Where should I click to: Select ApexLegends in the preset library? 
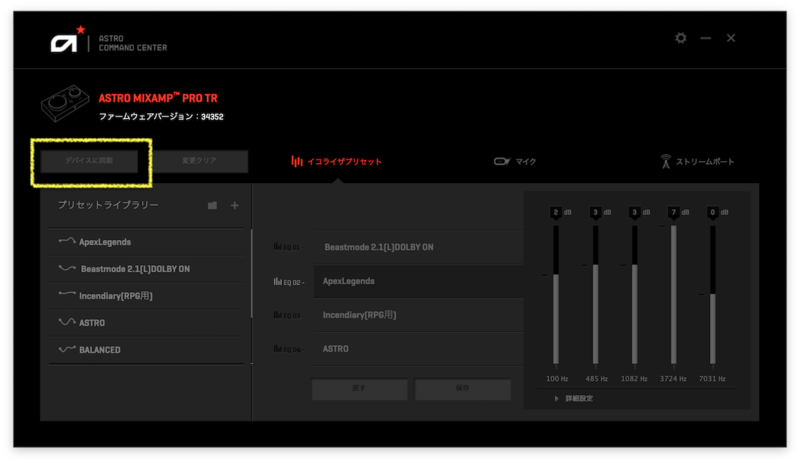tap(146, 242)
